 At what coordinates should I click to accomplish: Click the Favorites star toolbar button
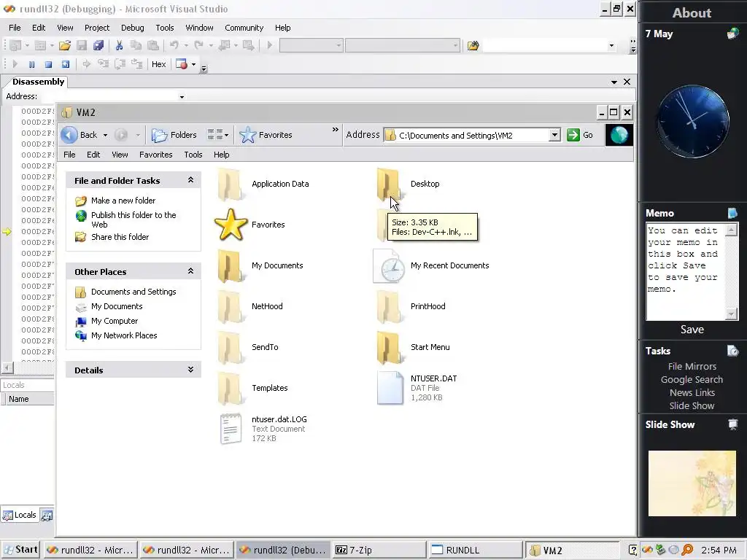tap(266, 135)
